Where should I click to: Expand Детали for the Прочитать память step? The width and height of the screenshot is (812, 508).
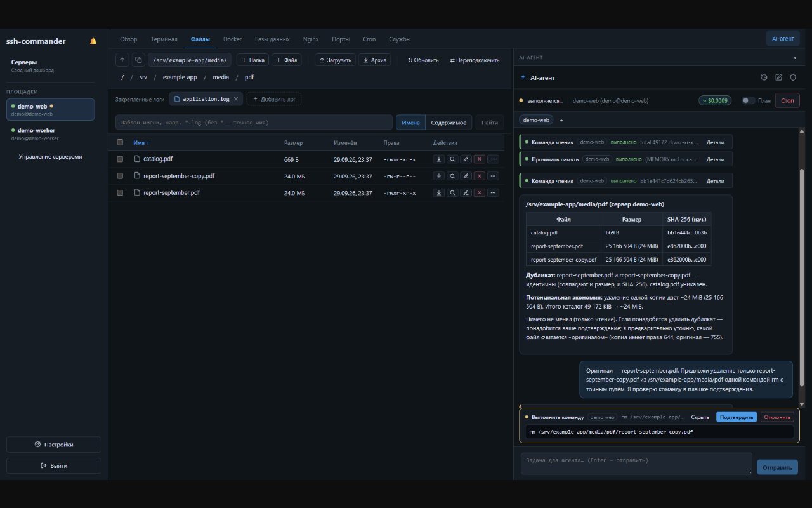pyautogui.click(x=715, y=159)
